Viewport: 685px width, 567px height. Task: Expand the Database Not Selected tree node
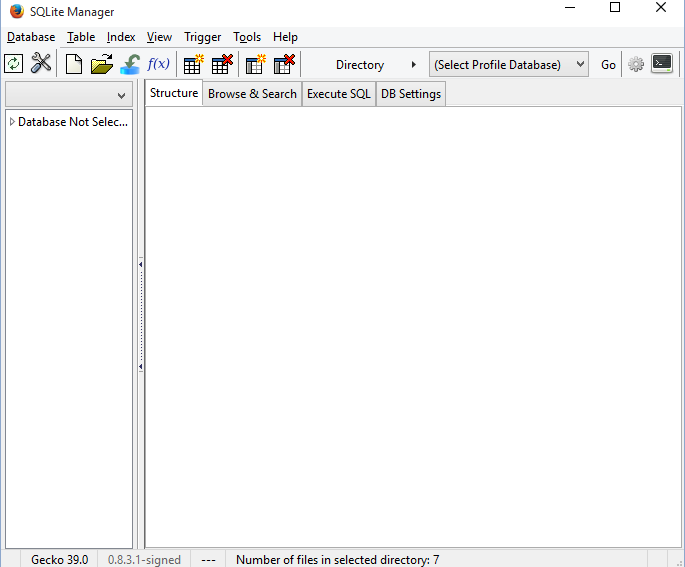point(12,122)
